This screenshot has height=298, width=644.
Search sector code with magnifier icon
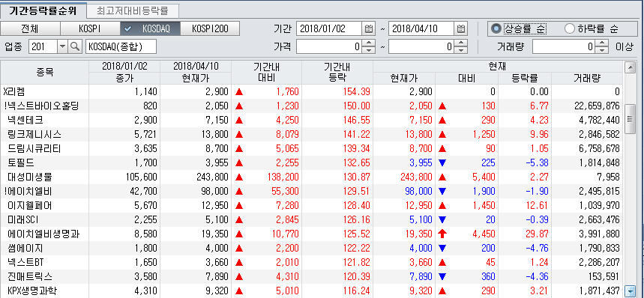point(74,46)
